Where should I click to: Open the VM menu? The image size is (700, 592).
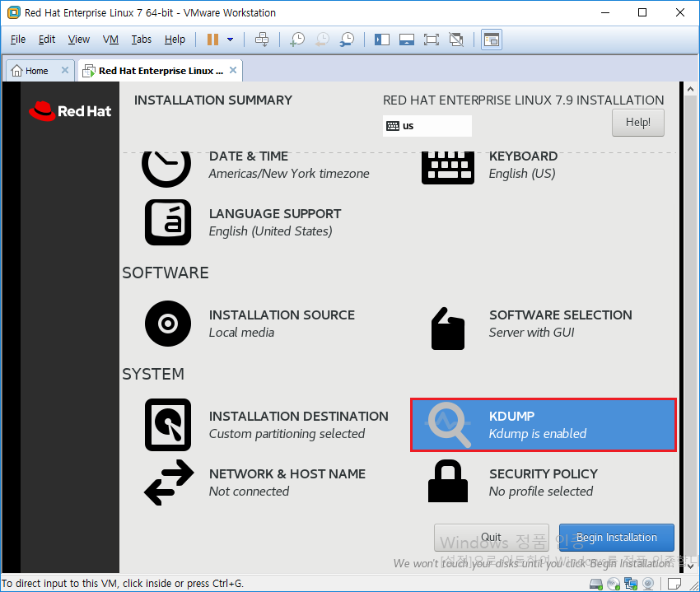pyautogui.click(x=110, y=40)
